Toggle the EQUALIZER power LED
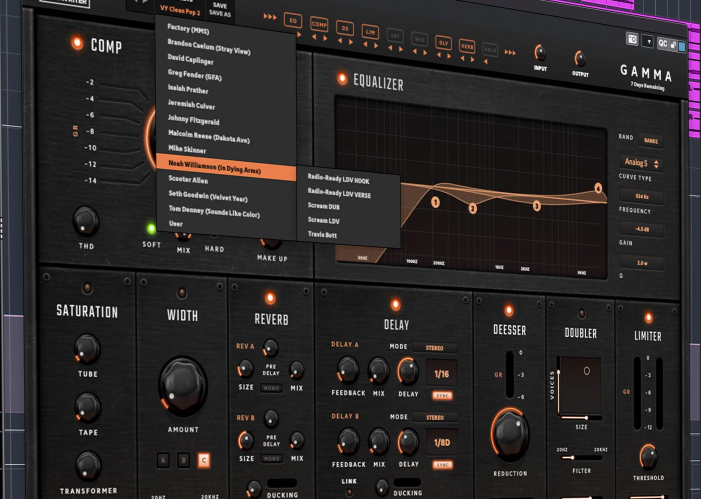This screenshot has height=499, width=701. coord(342,78)
